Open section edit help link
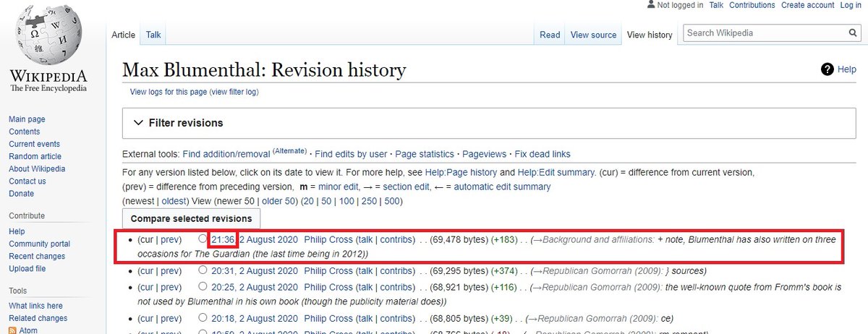The height and width of the screenshot is (334, 868). tap(407, 187)
